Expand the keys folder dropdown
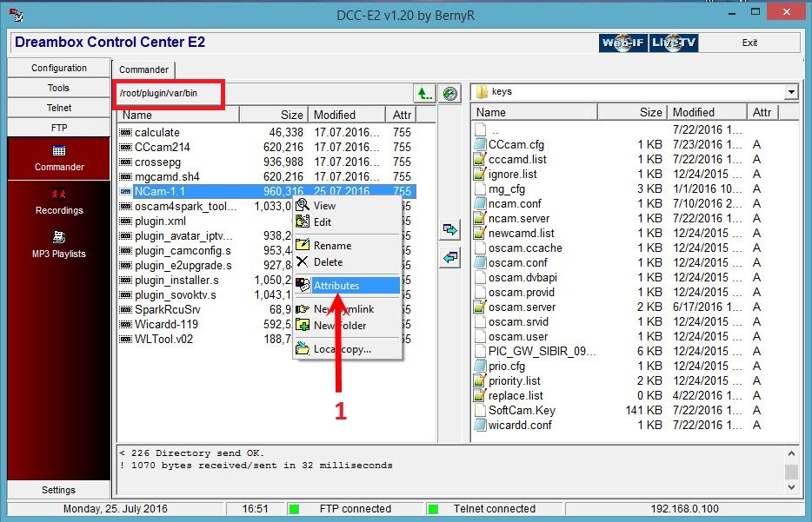The width and height of the screenshot is (812, 522). click(790, 92)
